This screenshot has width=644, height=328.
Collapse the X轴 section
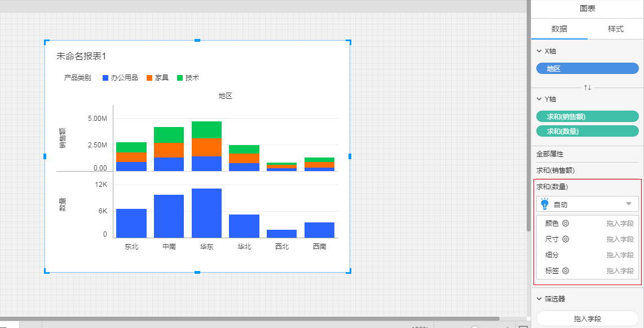pyautogui.click(x=539, y=51)
